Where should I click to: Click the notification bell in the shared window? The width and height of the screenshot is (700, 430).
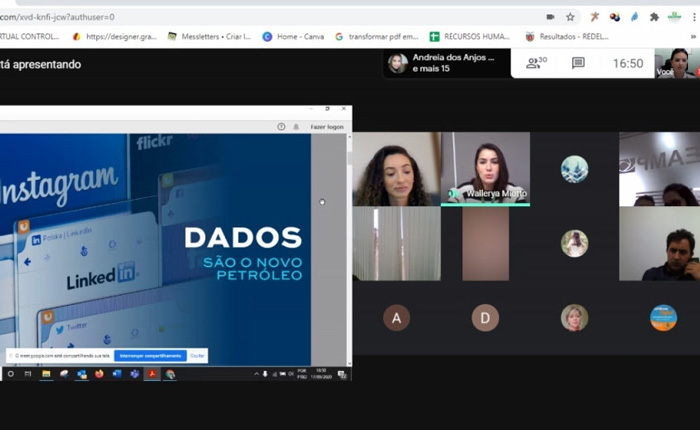pos(295,127)
